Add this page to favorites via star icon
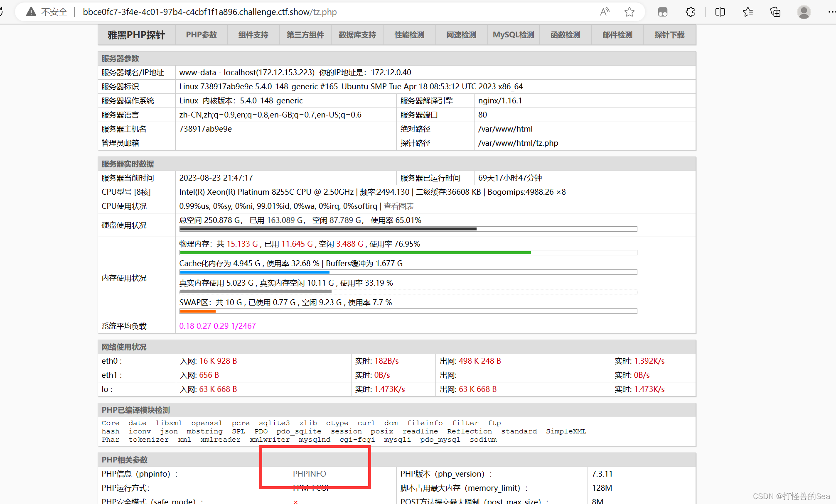 point(629,12)
